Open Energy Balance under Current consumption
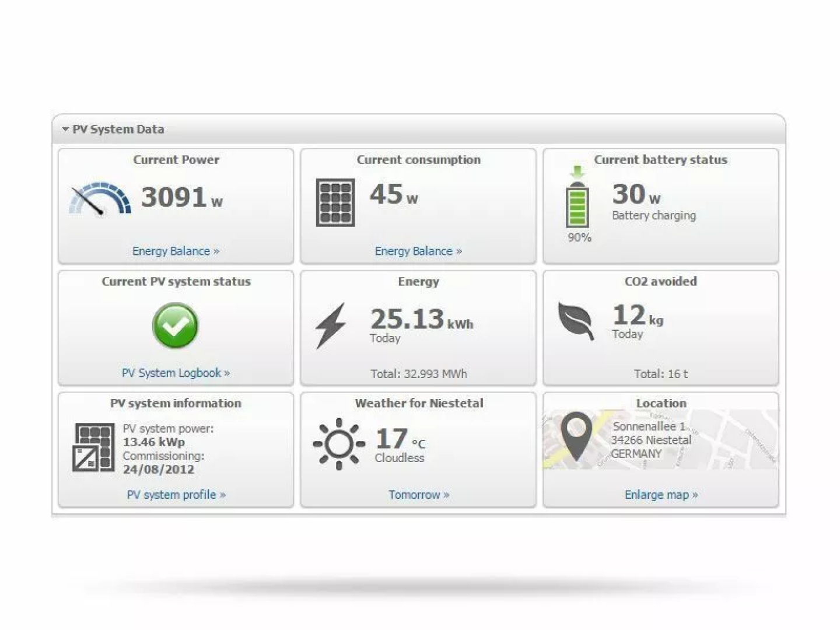 (418, 251)
